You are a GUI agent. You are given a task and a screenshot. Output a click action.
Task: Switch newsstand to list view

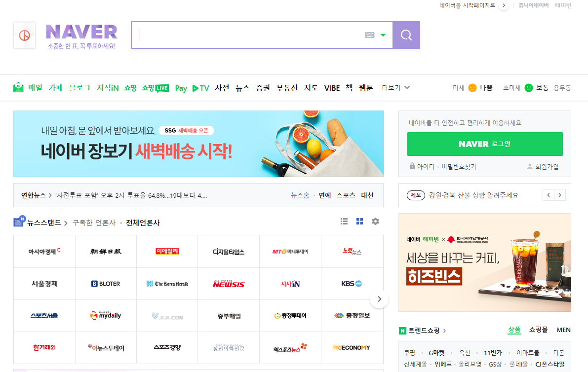344,222
